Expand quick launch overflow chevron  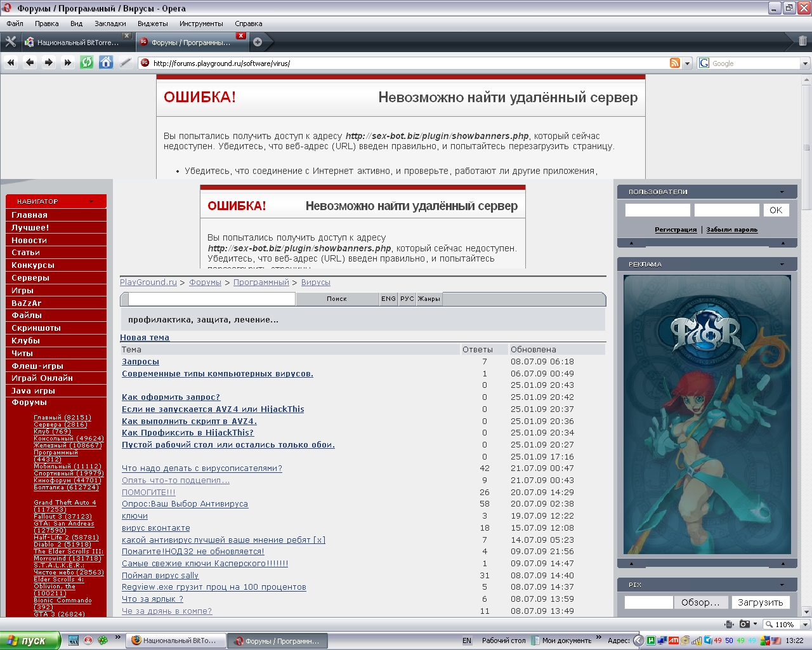click(x=117, y=637)
